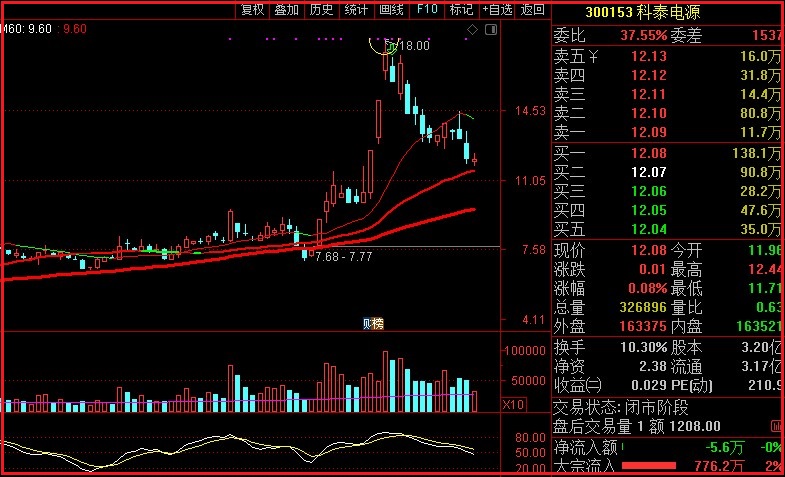Image resolution: width=785 pixels, height=477 pixels.
Task: Click the 80.00 indicator axis label
Action: tap(530, 438)
